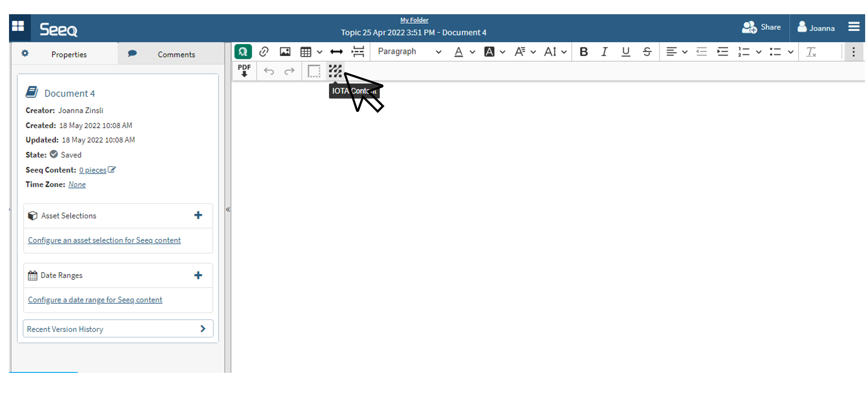The image size is (868, 398).
Task: Click the IOTA Content icon
Action: click(335, 71)
